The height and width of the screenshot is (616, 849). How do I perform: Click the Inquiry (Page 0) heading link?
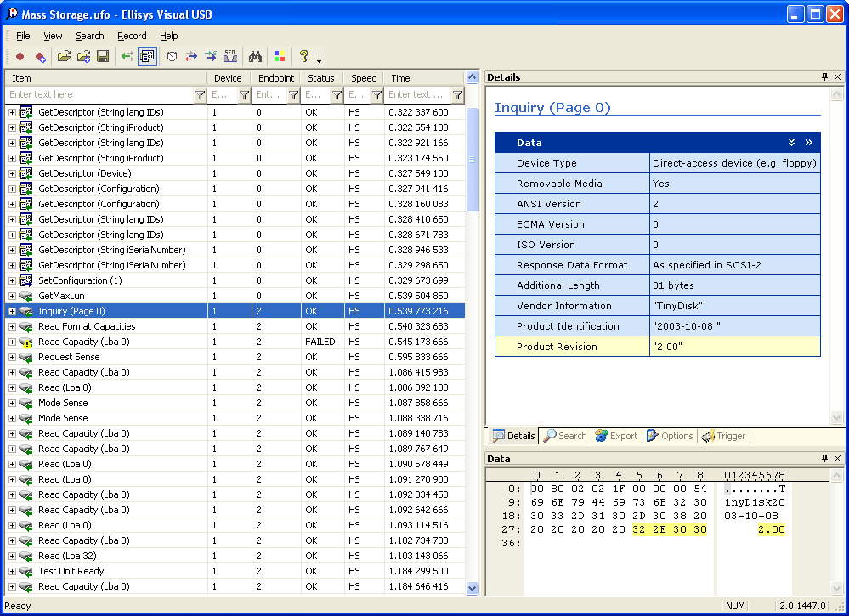coord(552,108)
